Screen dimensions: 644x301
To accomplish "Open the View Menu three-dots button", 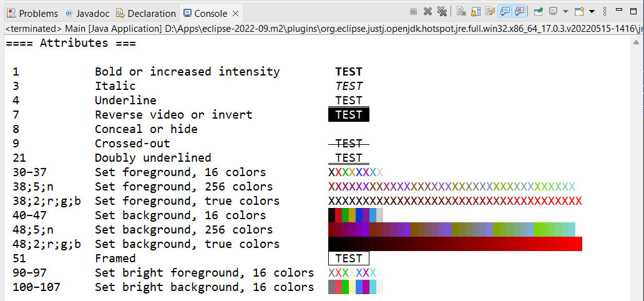I will (x=605, y=12).
